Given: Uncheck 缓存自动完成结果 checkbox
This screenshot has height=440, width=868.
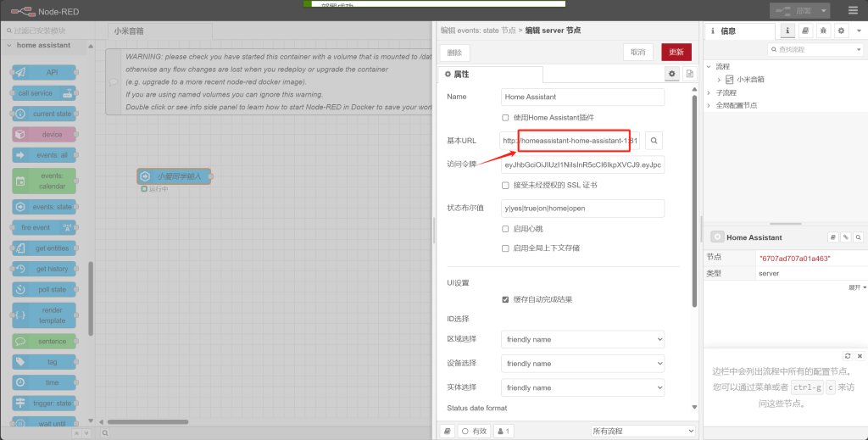Looking at the screenshot, I should point(505,299).
